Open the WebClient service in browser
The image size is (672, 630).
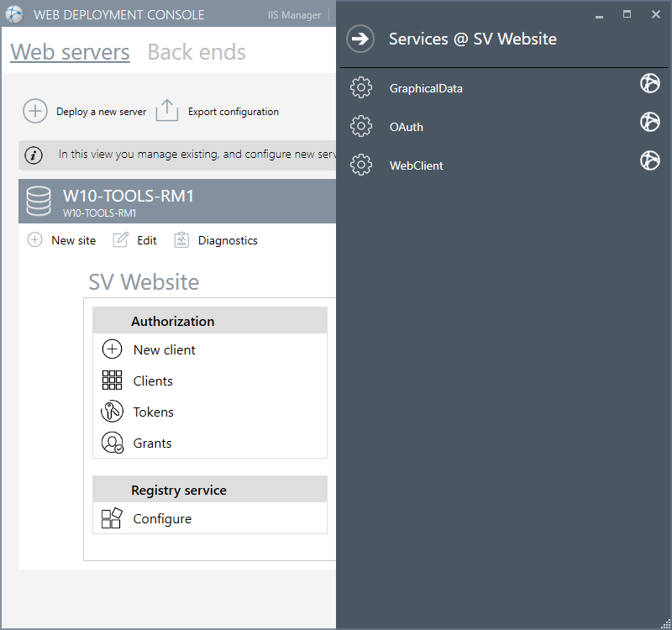pyautogui.click(x=649, y=160)
